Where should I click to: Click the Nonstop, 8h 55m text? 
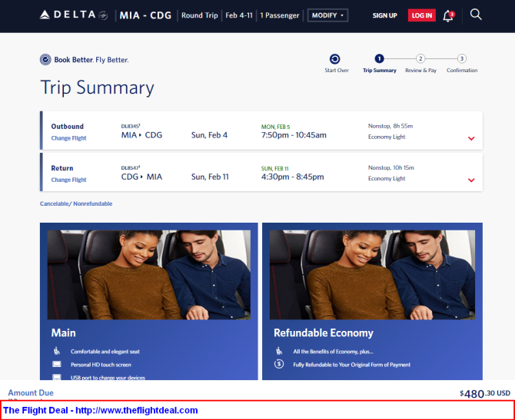(x=390, y=126)
